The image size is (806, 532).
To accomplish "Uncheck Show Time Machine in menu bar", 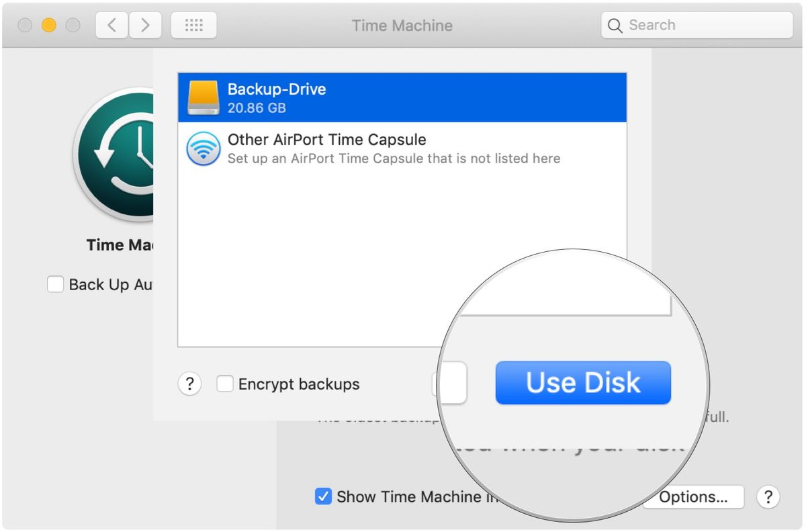I will [324, 496].
